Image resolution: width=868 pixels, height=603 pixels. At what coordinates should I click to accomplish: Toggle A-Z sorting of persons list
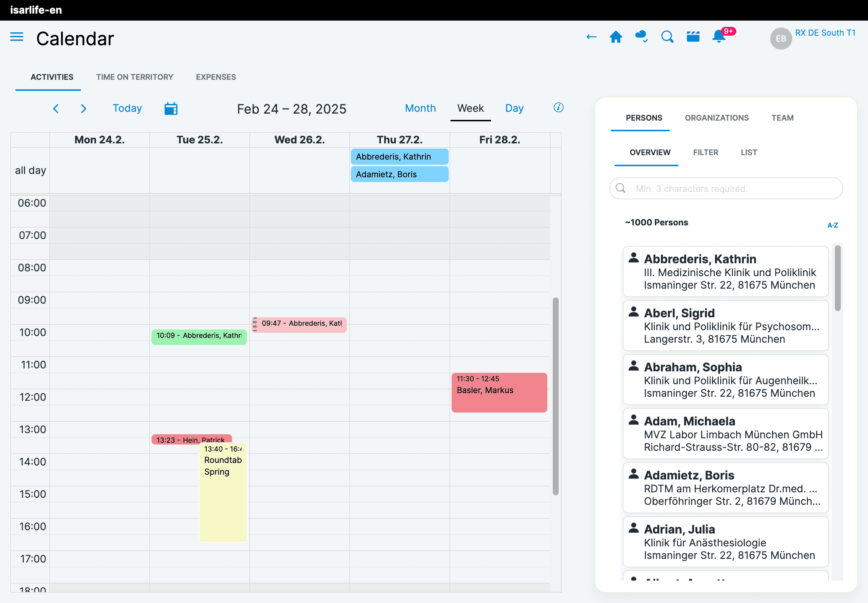point(832,225)
